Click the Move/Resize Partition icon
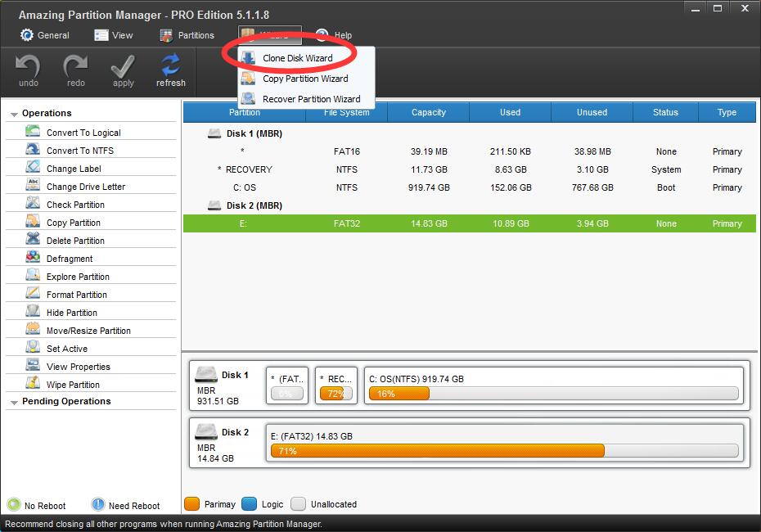The width and height of the screenshot is (761, 532). (33, 329)
